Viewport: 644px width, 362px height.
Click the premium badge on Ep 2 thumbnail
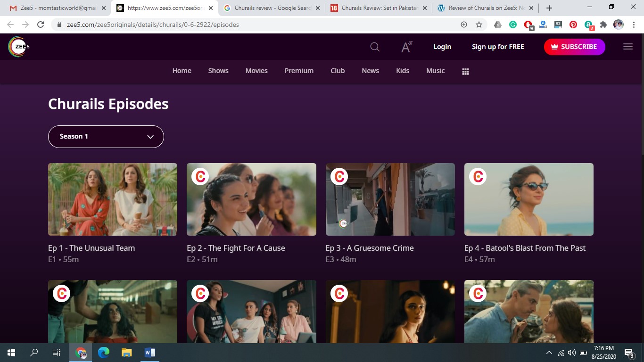(200, 176)
